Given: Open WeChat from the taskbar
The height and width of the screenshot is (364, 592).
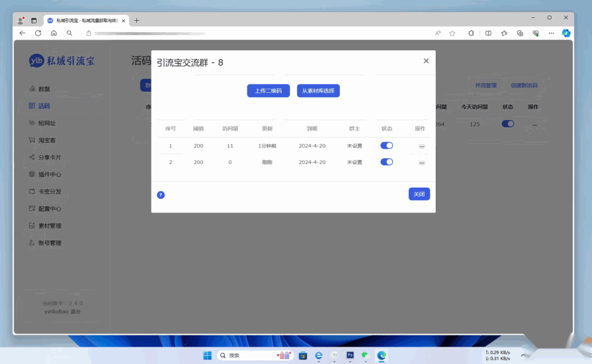Looking at the screenshot, I should (364, 355).
